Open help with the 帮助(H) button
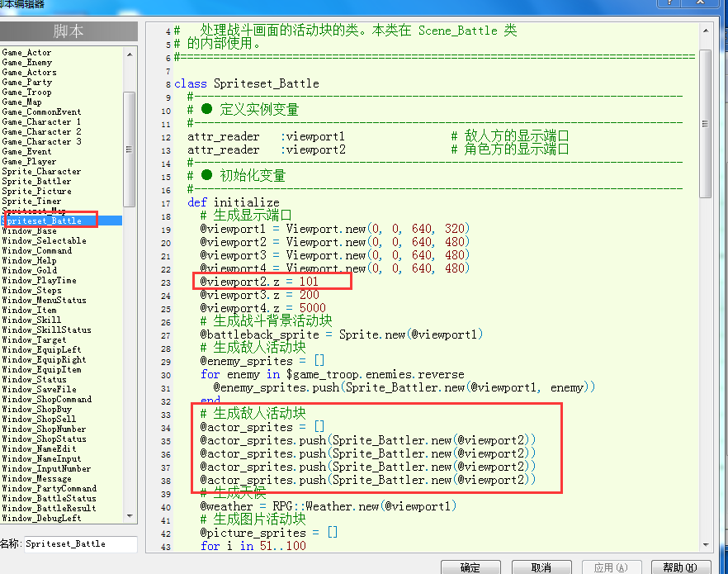This screenshot has height=574, width=728. coord(681,567)
